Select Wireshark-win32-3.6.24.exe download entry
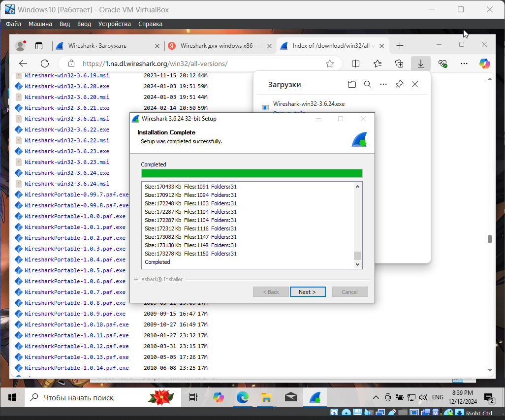Screen dimensions: 505x420 309,104
